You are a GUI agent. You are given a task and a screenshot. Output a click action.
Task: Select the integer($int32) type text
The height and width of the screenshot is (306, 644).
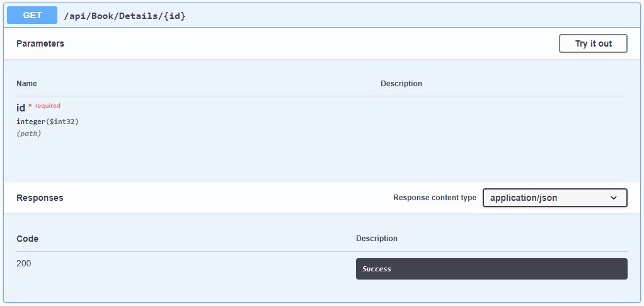point(47,122)
